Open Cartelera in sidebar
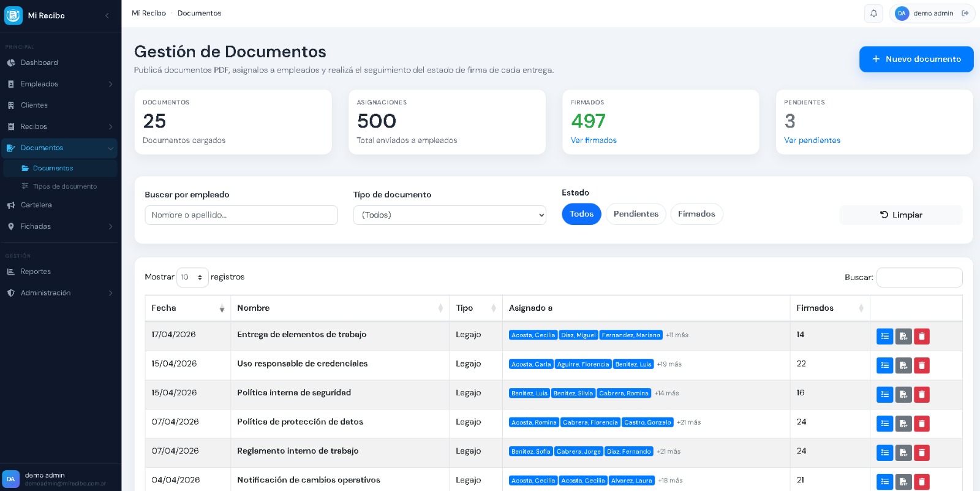 tap(60, 205)
